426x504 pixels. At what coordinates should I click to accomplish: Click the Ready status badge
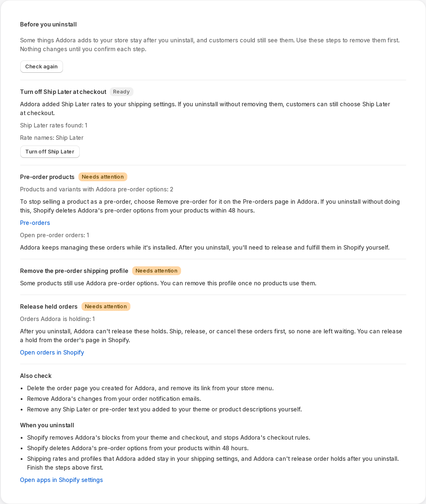click(x=121, y=92)
